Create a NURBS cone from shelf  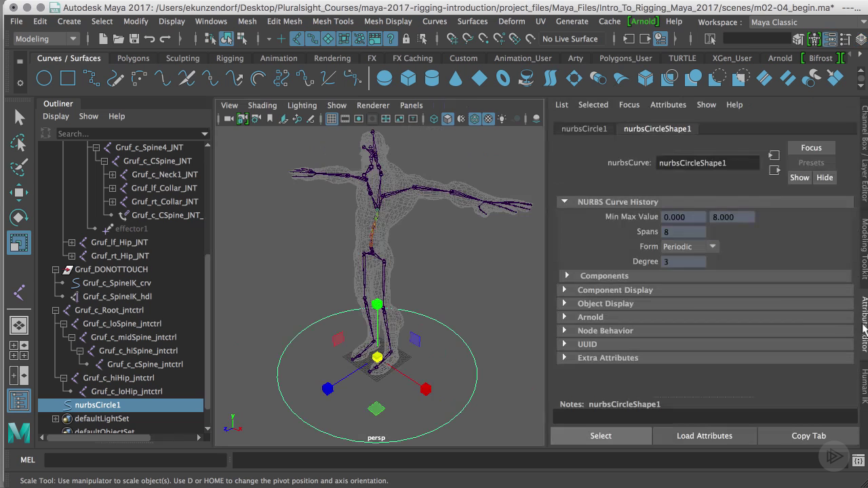click(456, 79)
